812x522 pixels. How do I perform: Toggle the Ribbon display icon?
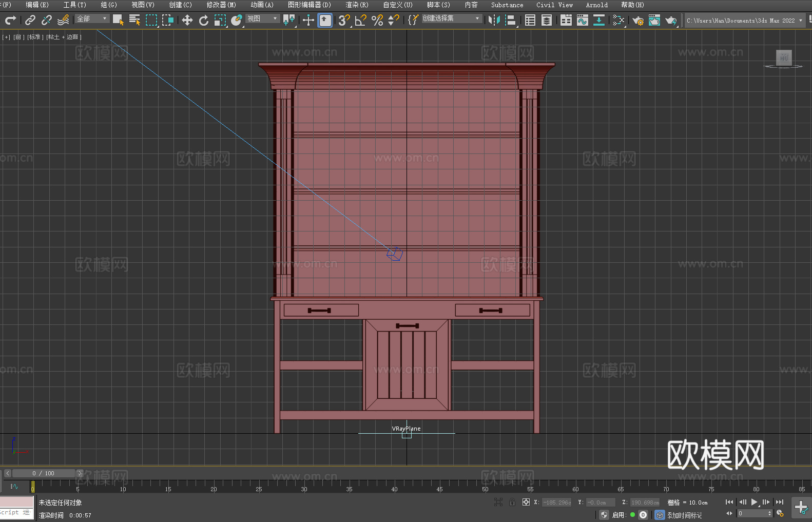point(566,20)
